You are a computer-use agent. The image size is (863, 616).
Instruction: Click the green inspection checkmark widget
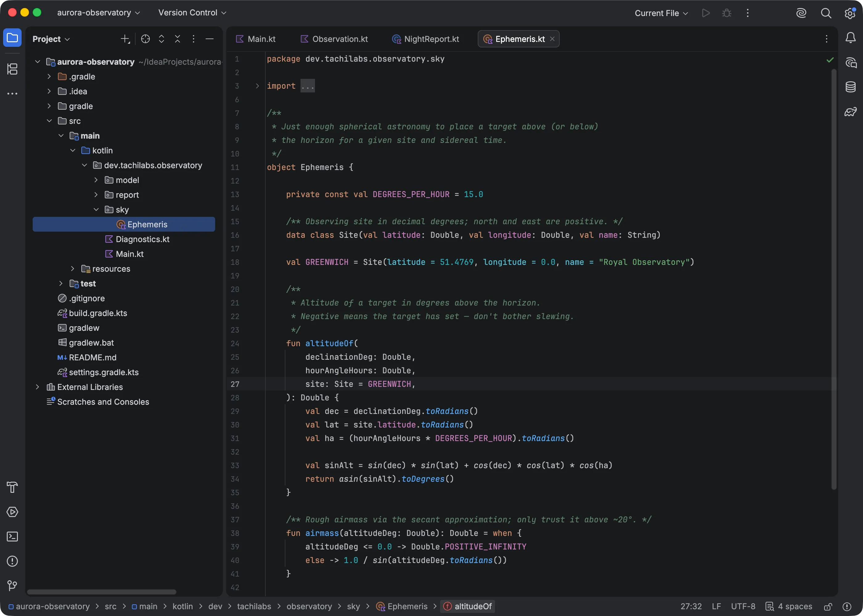pyautogui.click(x=830, y=60)
